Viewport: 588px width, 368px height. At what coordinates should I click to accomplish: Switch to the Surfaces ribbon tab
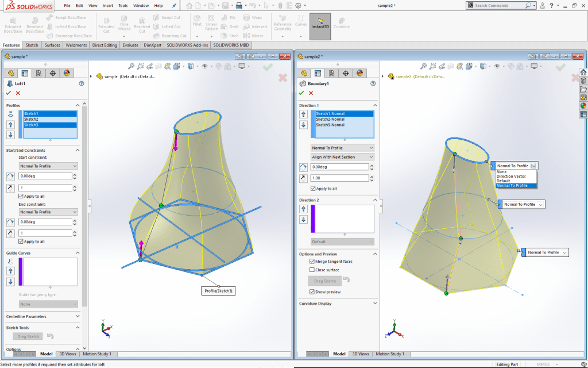(52, 45)
